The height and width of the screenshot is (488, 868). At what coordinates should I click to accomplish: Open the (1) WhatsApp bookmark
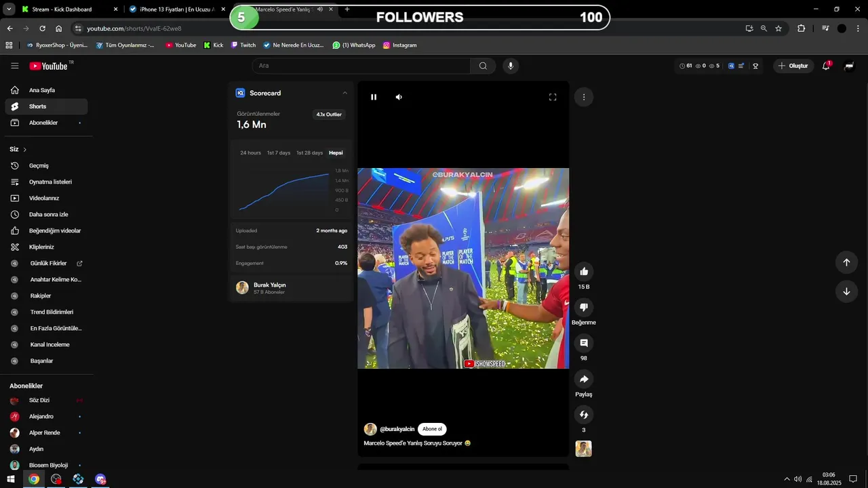coord(354,45)
